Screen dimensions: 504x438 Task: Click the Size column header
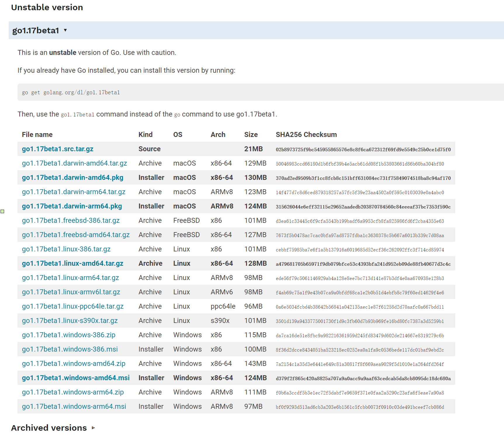pyautogui.click(x=251, y=135)
